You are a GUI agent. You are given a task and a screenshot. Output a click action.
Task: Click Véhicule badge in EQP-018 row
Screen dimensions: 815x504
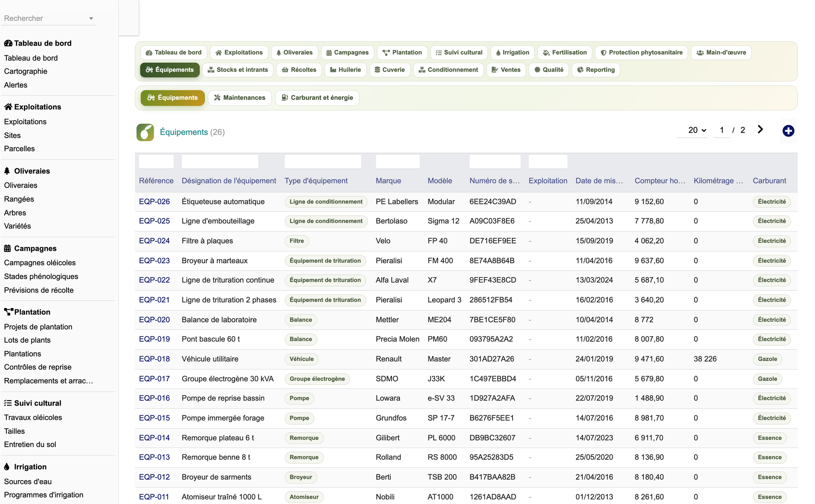click(x=302, y=359)
